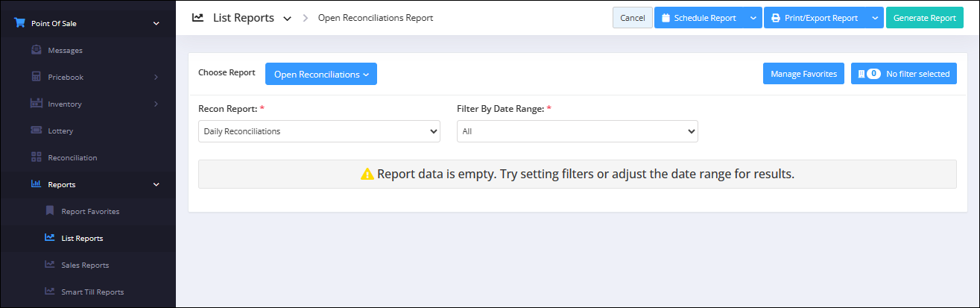The width and height of the screenshot is (980, 308).
Task: Click the No filter selected button
Action: click(x=903, y=74)
